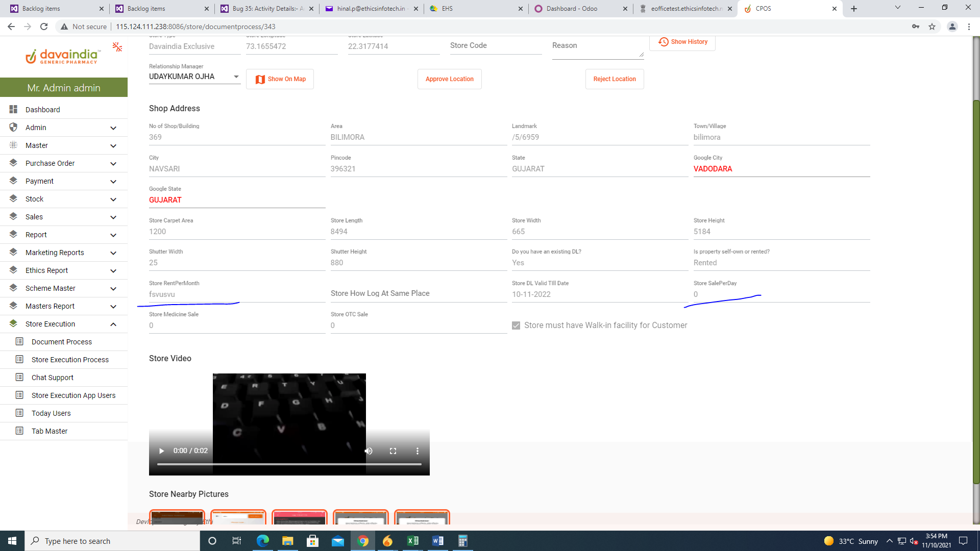Viewport: 980px width, 551px height.
Task: Open Store Execution Process page
Action: 70,360
